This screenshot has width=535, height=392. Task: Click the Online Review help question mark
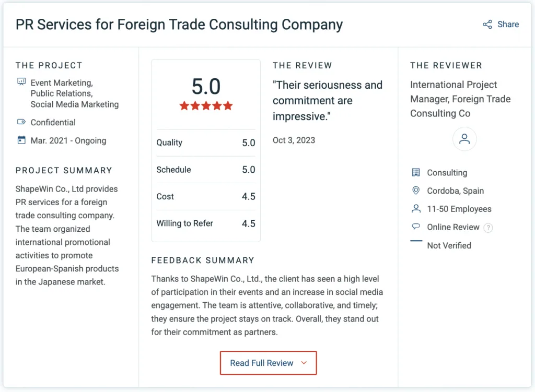(488, 228)
